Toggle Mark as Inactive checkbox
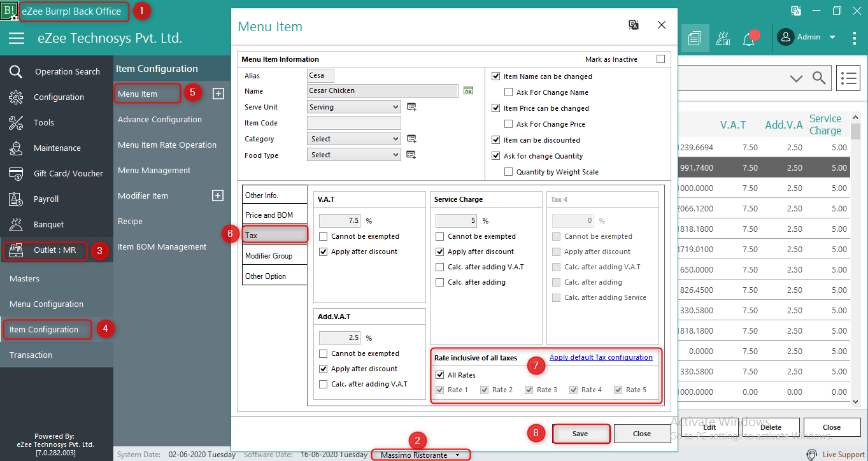This screenshot has width=868, height=461. click(660, 59)
